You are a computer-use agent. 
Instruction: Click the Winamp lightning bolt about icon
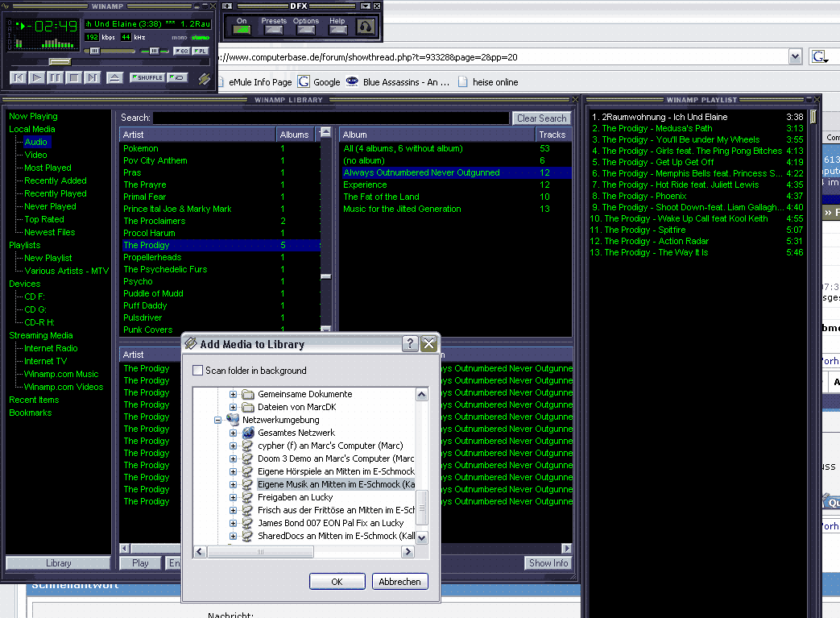tap(204, 79)
